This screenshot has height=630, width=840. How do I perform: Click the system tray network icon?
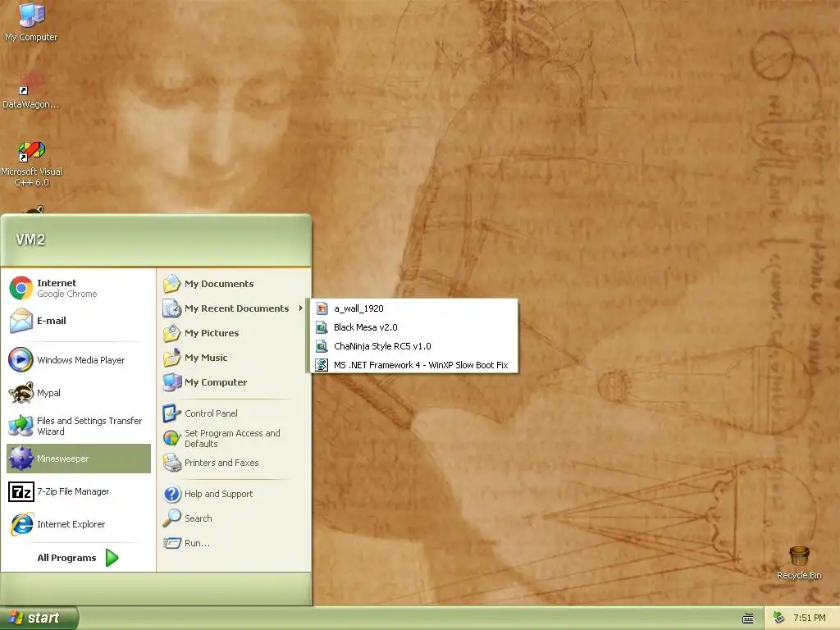pos(779,618)
